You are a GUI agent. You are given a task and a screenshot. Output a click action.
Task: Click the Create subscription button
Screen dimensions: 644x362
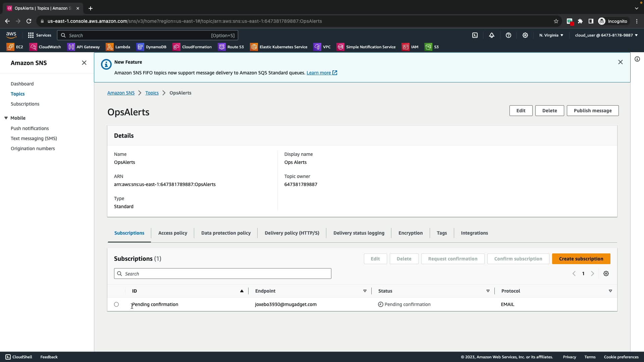tap(581, 259)
